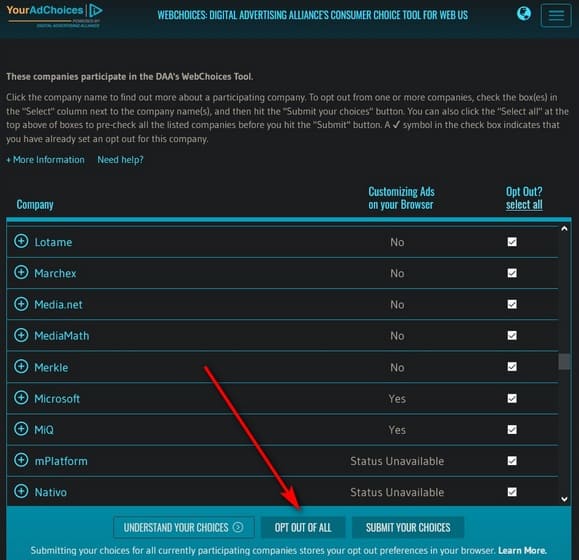Click the YourAdChoices logo
Screen dimensions: 579x560
55,15
